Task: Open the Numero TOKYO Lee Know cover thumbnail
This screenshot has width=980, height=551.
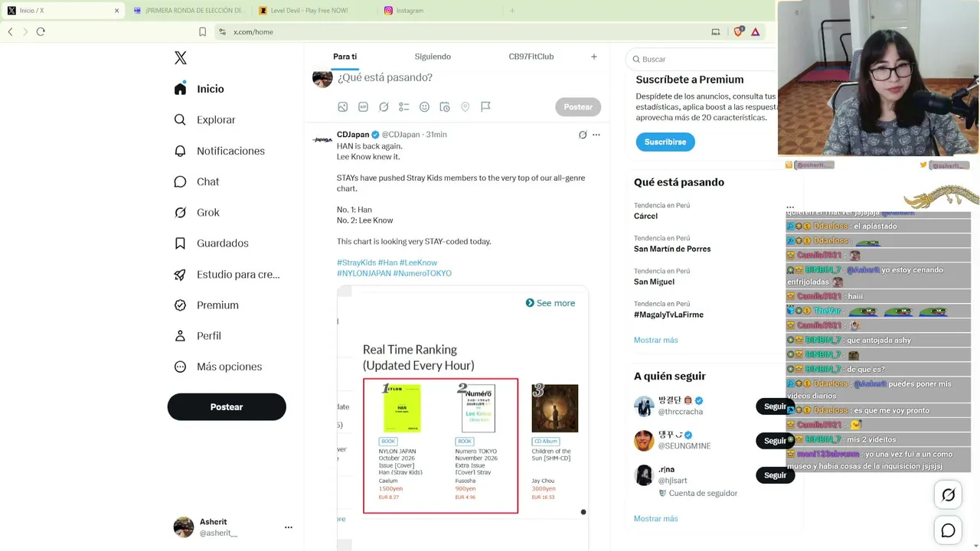Action: (x=478, y=409)
